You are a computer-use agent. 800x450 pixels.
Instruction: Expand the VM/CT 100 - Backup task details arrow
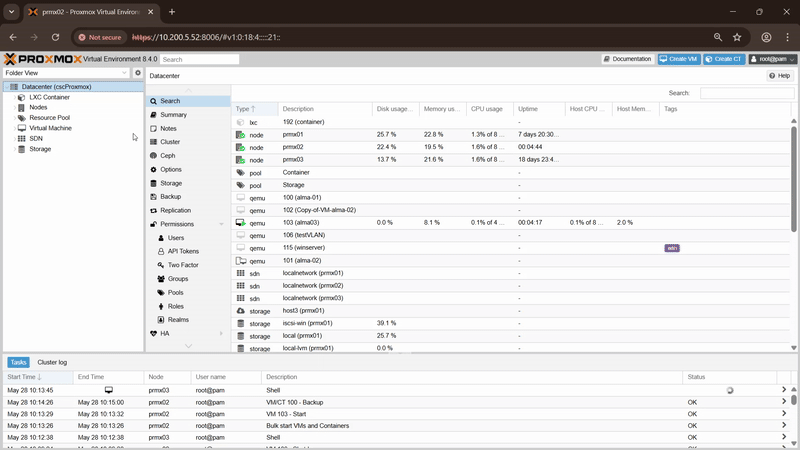[784, 402]
